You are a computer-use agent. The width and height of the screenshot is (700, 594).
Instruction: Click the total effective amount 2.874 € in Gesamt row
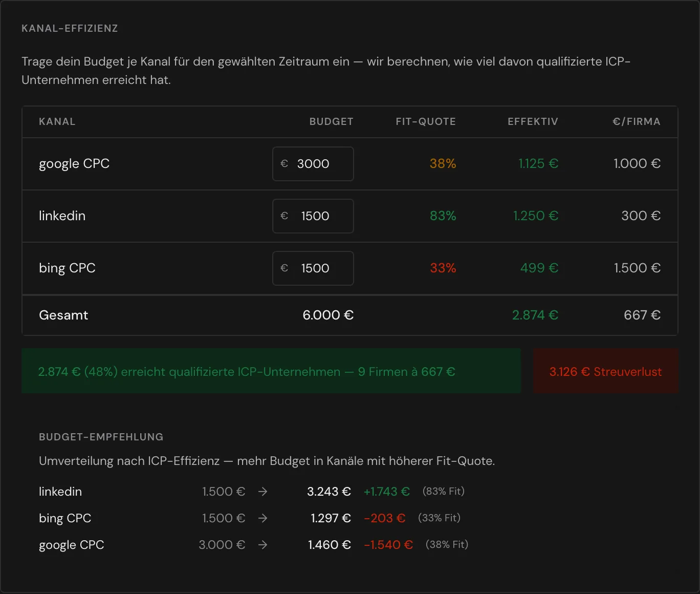pos(535,315)
